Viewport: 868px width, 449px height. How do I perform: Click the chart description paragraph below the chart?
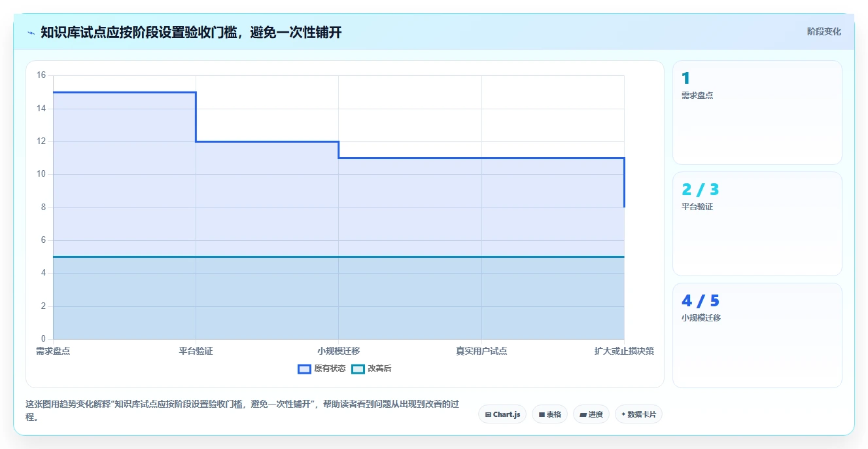(242, 410)
